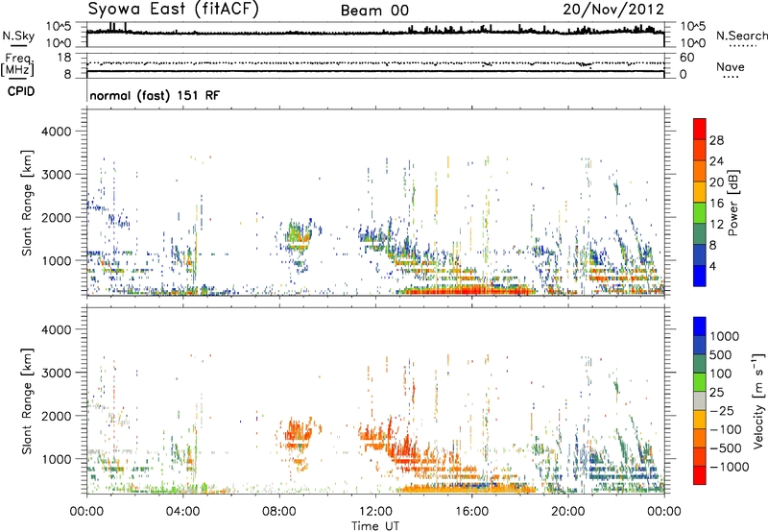
Task: Click the '60' tick on Nave axis
Action: 687,58
